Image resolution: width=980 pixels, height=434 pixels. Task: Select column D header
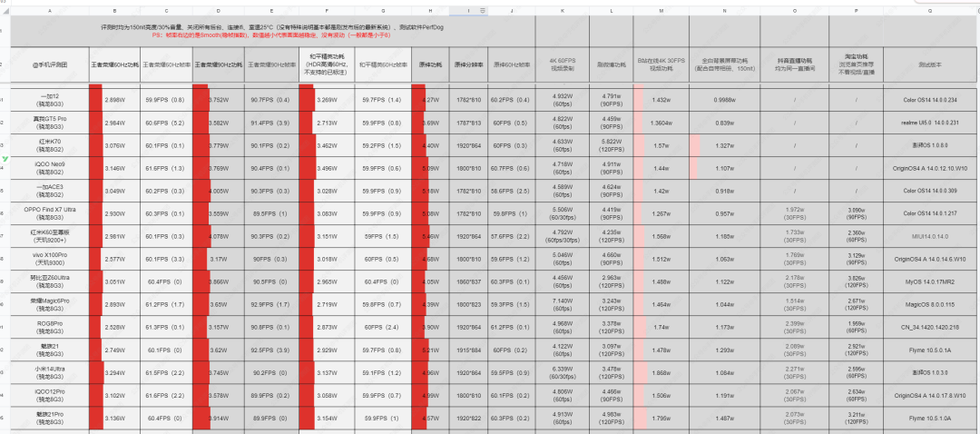pyautogui.click(x=218, y=11)
